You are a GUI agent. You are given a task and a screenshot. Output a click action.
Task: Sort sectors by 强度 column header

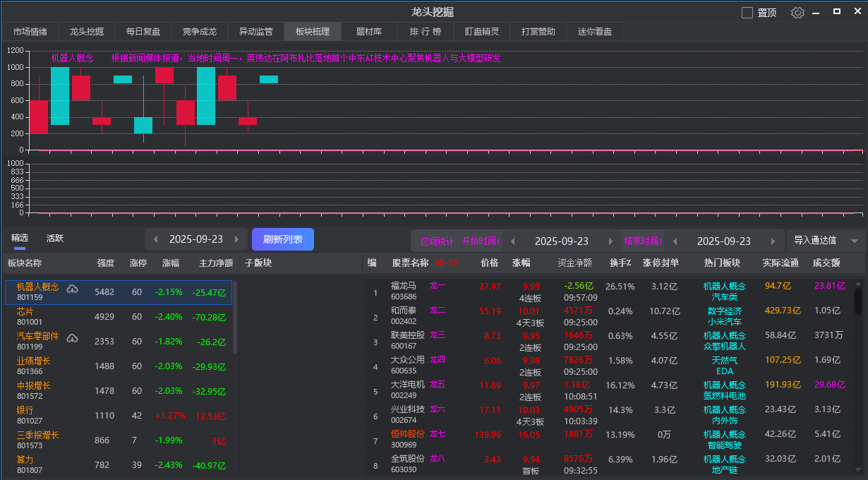[105, 263]
